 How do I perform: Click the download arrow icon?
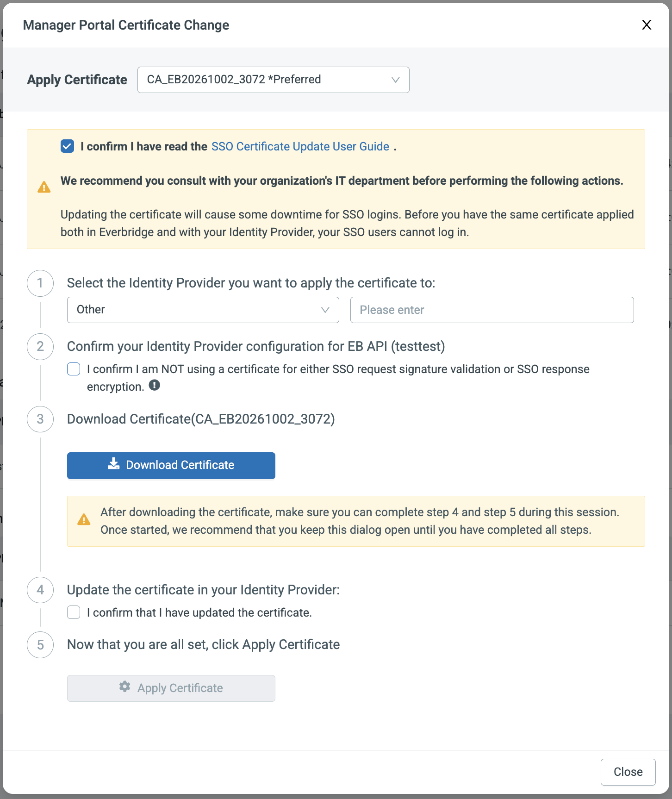click(114, 464)
